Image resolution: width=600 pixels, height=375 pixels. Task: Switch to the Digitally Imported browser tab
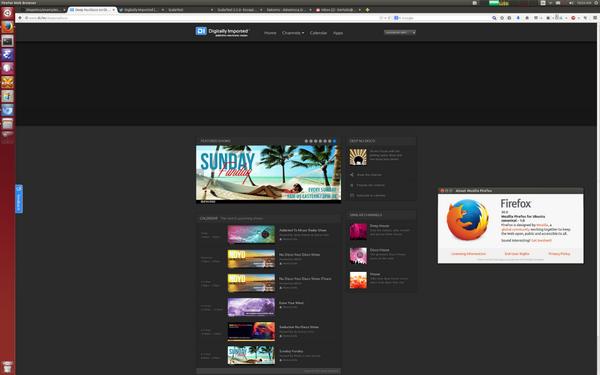[x=141, y=10]
